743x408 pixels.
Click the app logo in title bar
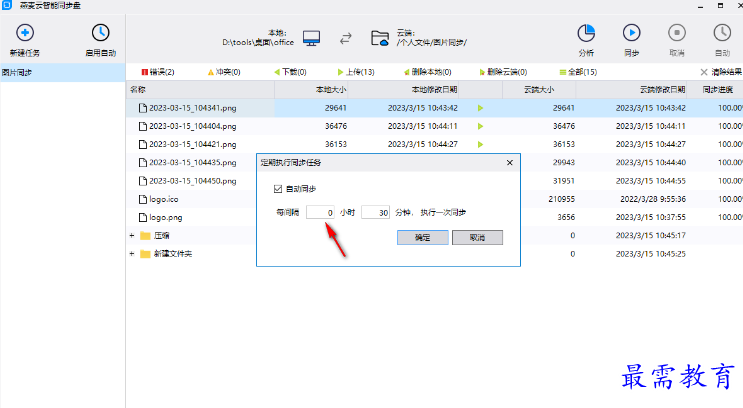tap(7, 5)
